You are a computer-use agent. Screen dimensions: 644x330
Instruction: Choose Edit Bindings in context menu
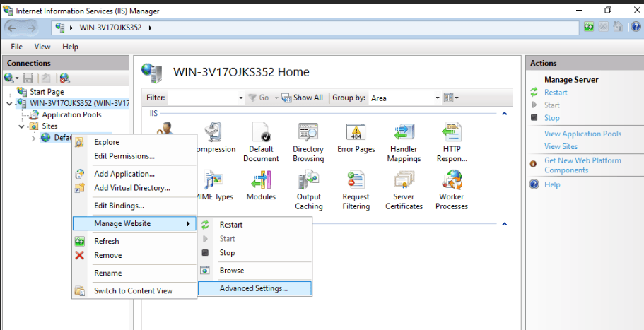(134, 205)
